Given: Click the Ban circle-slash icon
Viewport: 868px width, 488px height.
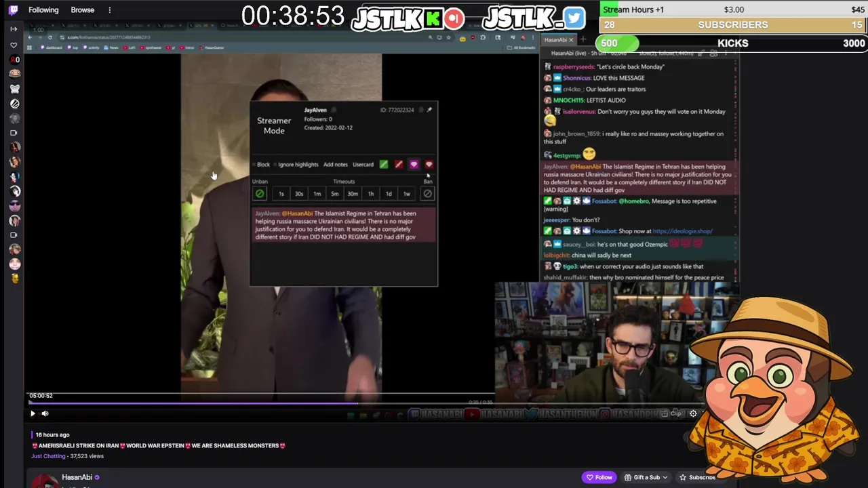Looking at the screenshot, I should [x=428, y=194].
